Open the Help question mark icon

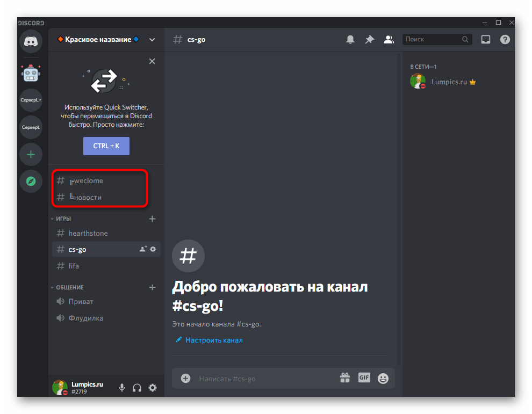click(505, 40)
